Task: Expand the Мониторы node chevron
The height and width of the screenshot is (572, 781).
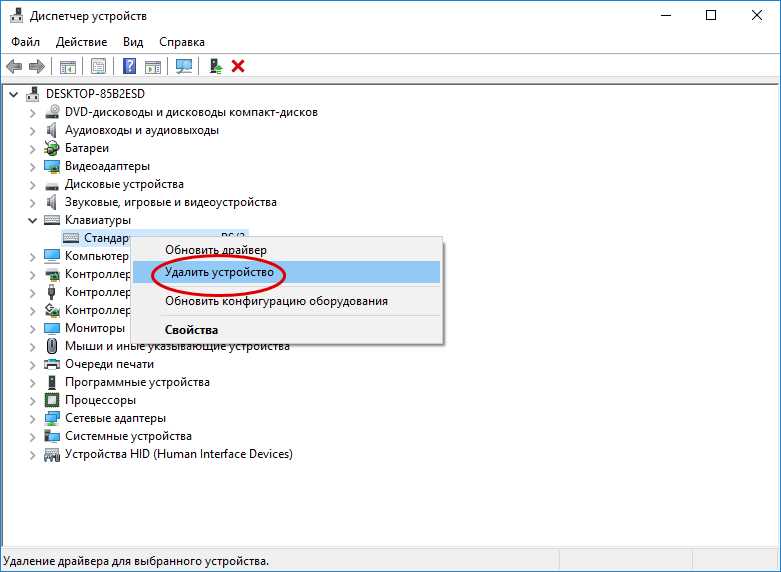Action: click(x=33, y=329)
